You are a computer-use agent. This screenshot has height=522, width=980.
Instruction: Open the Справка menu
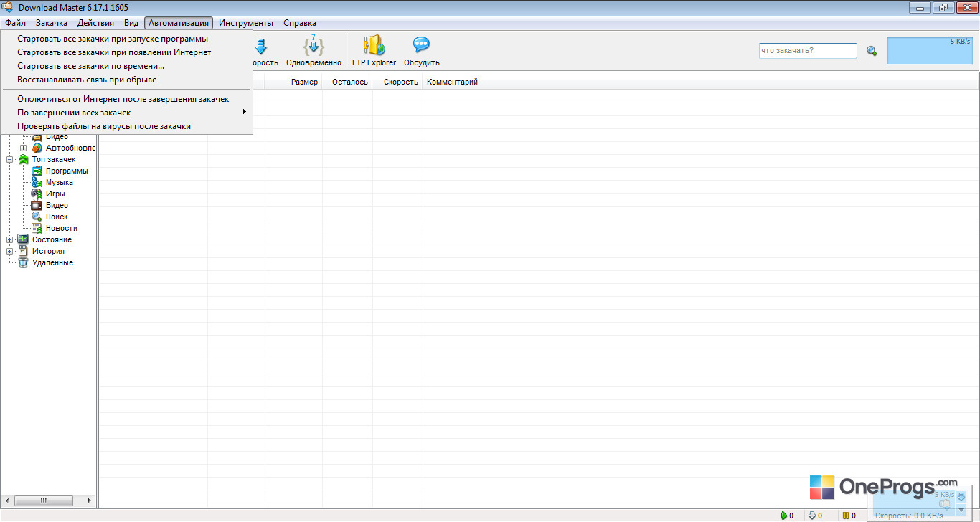coord(300,23)
